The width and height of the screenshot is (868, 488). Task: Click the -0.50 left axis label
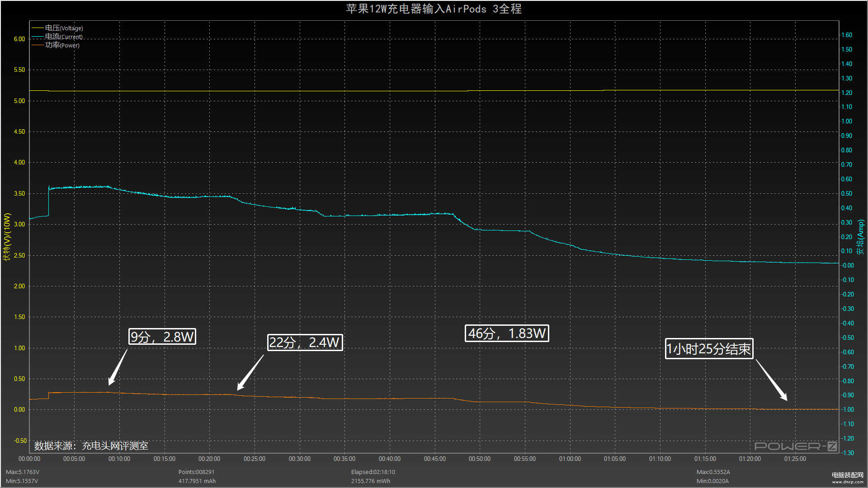pyautogui.click(x=20, y=441)
